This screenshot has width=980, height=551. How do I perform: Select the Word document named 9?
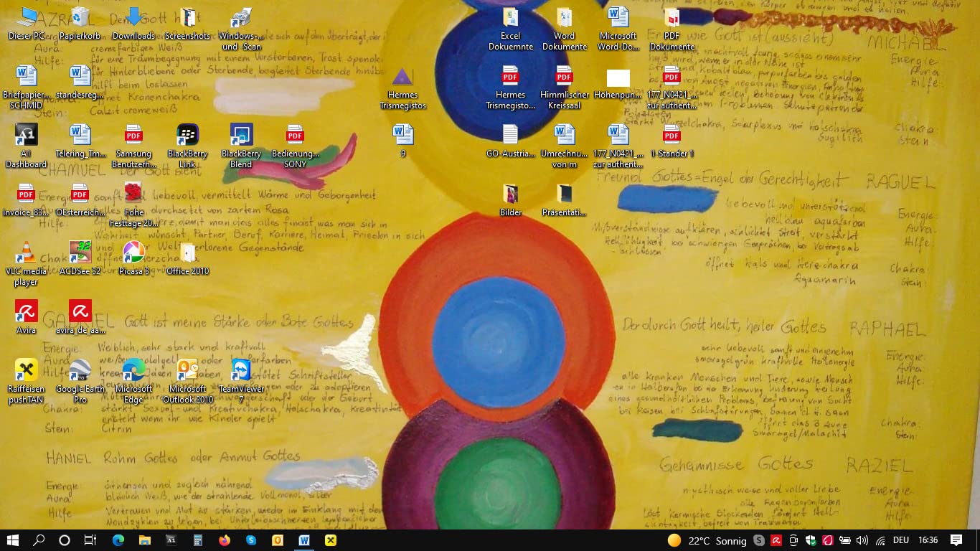pyautogui.click(x=403, y=141)
